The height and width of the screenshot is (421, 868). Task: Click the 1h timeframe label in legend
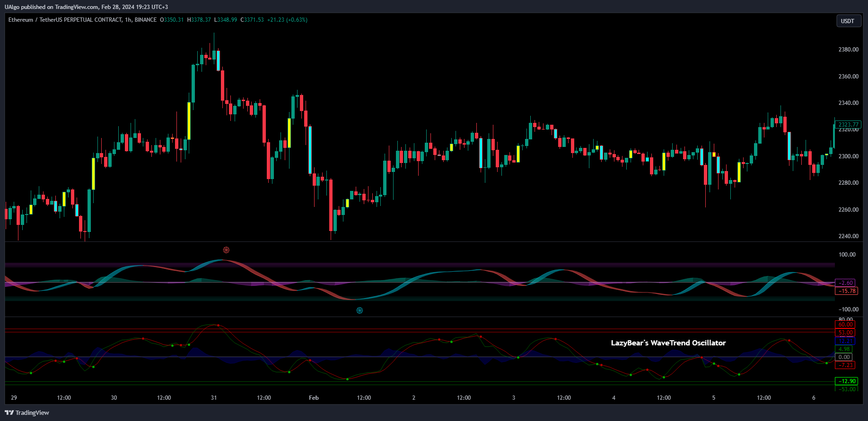(128, 20)
